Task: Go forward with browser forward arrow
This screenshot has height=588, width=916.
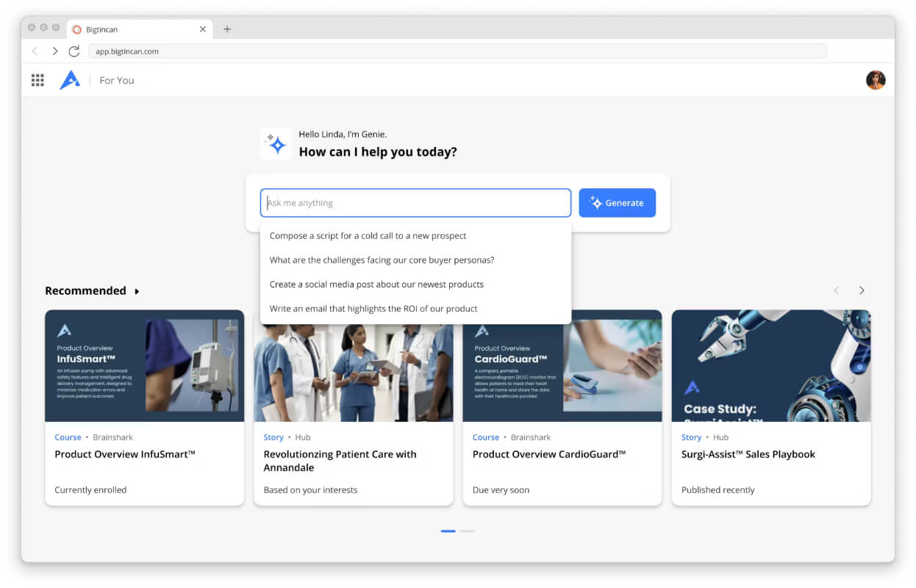Action: point(54,51)
